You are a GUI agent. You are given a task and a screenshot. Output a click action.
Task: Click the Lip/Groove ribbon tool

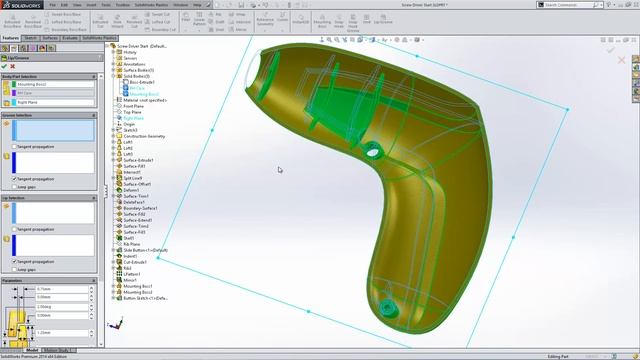[x=383, y=19]
